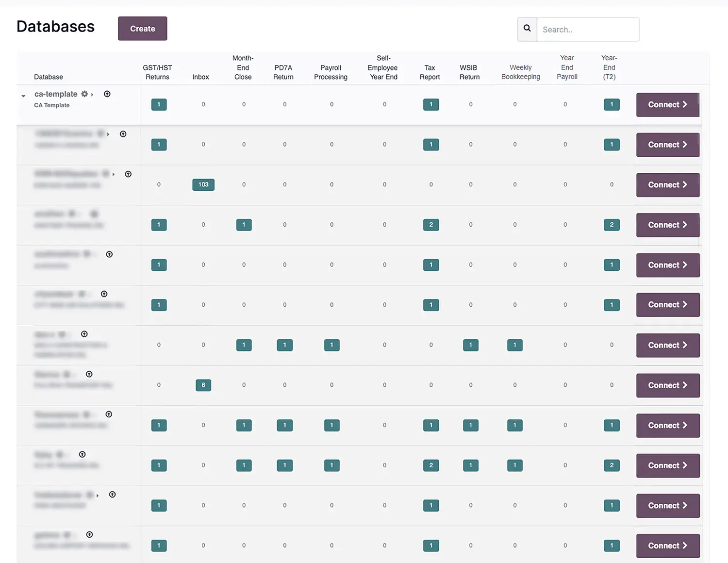Click Connect on the second database row
This screenshot has height=563, width=728.
coord(667,145)
